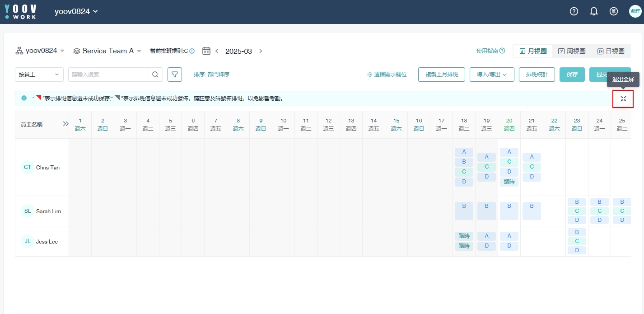Open the help question mark icon
644x314 pixels.
574,12
